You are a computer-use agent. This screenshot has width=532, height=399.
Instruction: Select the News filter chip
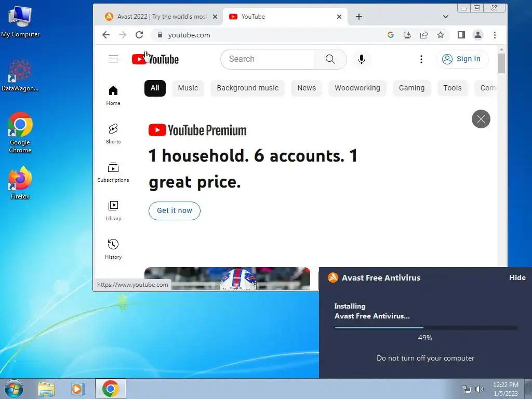click(x=307, y=88)
